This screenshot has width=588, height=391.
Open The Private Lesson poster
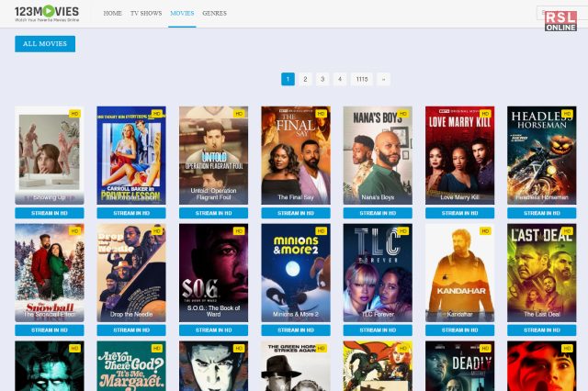131,155
